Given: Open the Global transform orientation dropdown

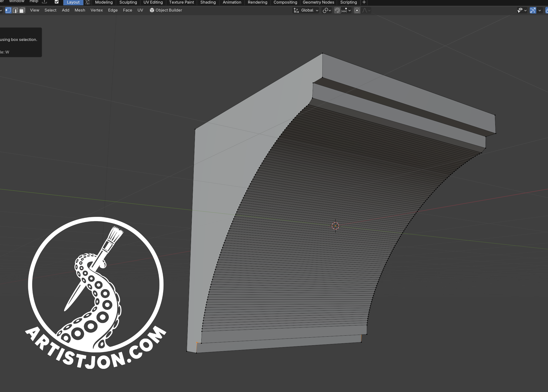Looking at the screenshot, I should (x=306, y=10).
